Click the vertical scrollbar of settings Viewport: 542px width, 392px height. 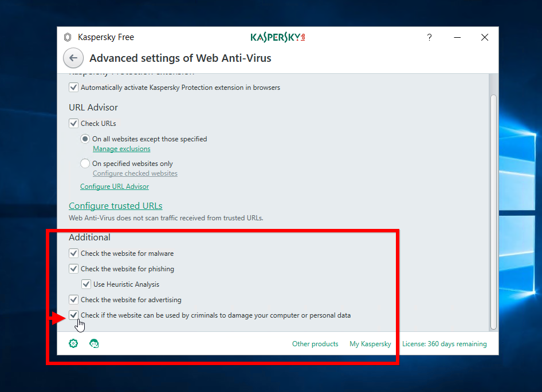click(x=493, y=212)
